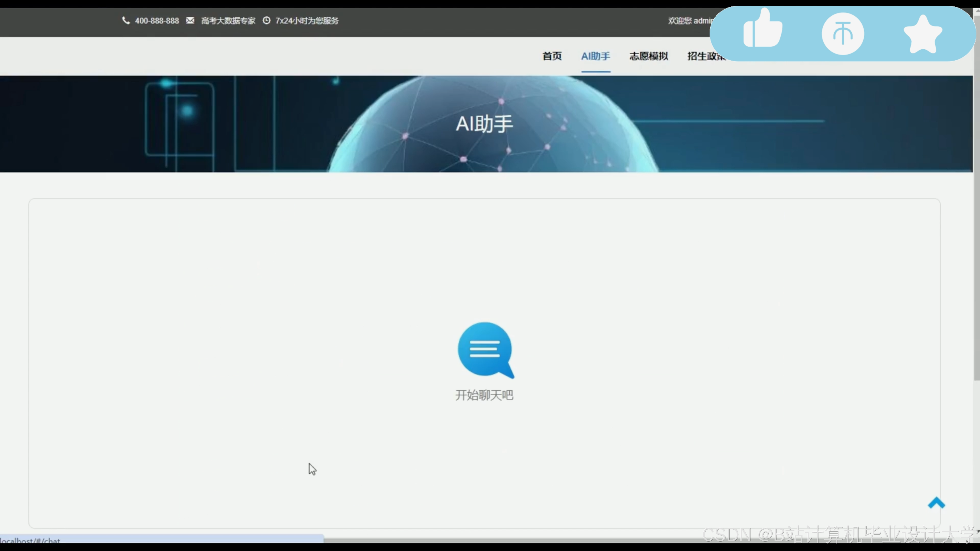Image resolution: width=980 pixels, height=551 pixels.
Task: Select the AI助手 navigation tab
Action: (x=595, y=56)
